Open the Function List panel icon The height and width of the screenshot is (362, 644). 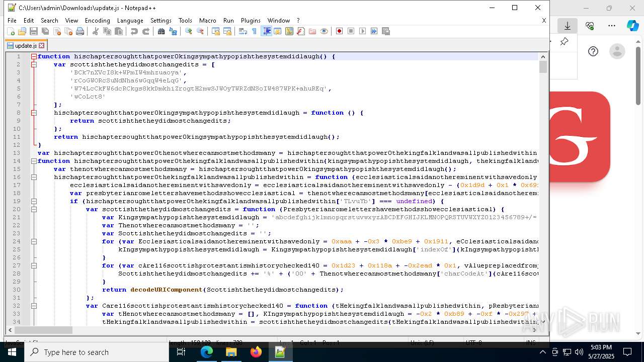[301, 31]
